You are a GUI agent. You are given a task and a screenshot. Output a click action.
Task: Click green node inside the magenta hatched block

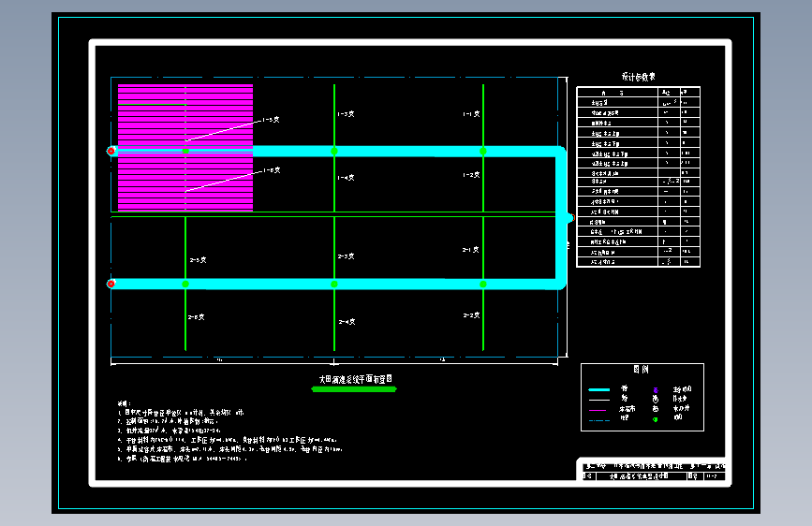coord(185,152)
